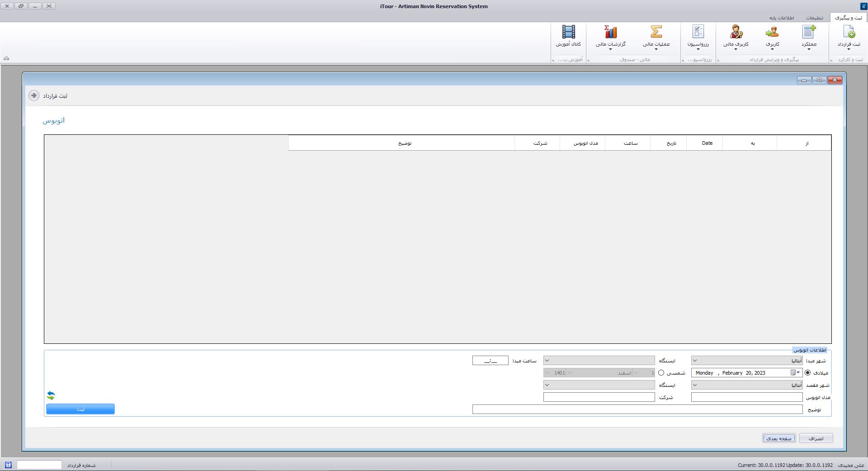Click the back arrow next to ثبت قرارداد

click(x=34, y=95)
